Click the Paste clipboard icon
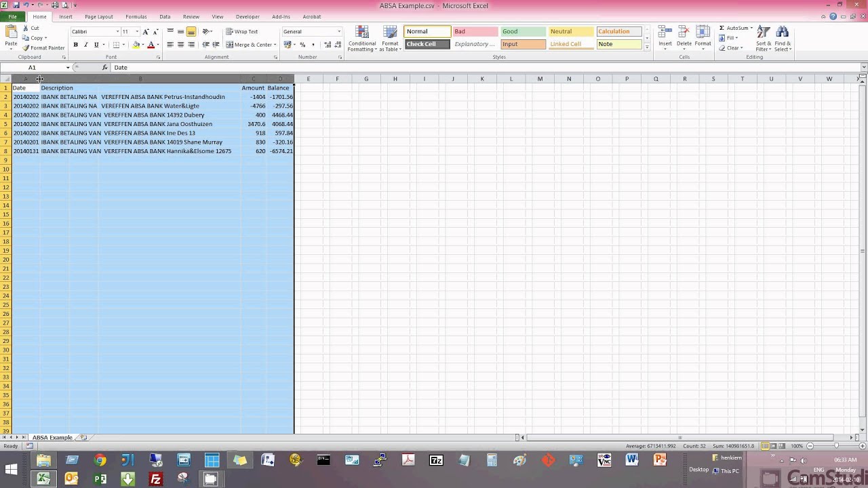 11,31
